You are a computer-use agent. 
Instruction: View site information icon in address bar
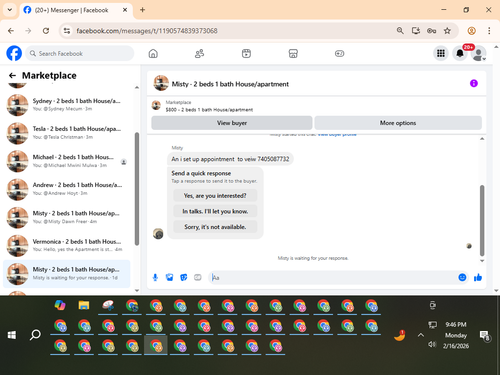[x=67, y=31]
